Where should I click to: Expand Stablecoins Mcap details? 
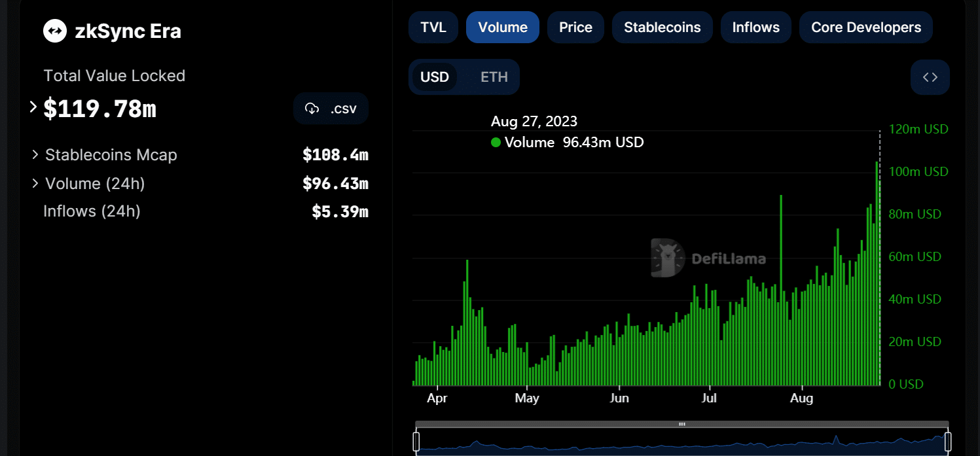(x=35, y=155)
